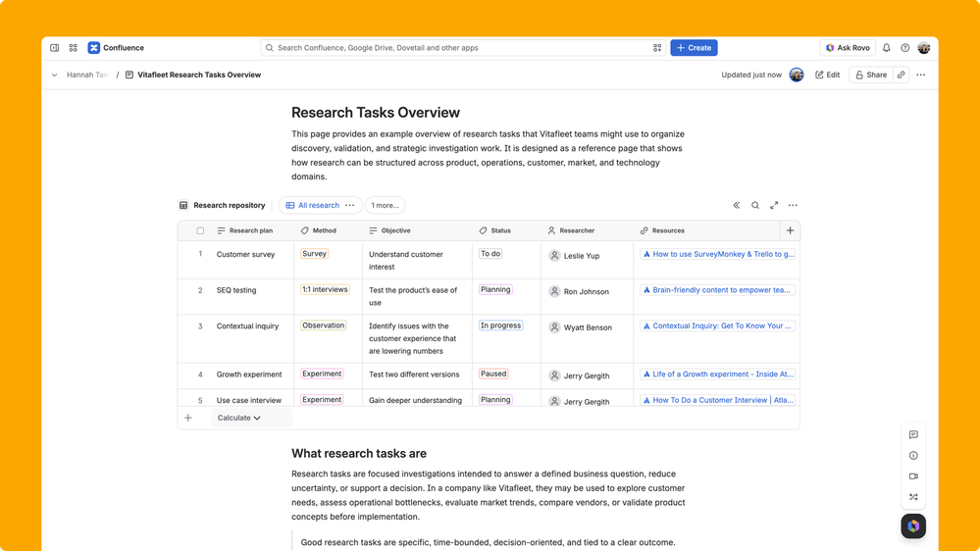Switch to All research view tab
Image resolution: width=980 pixels, height=551 pixels.
(313, 205)
